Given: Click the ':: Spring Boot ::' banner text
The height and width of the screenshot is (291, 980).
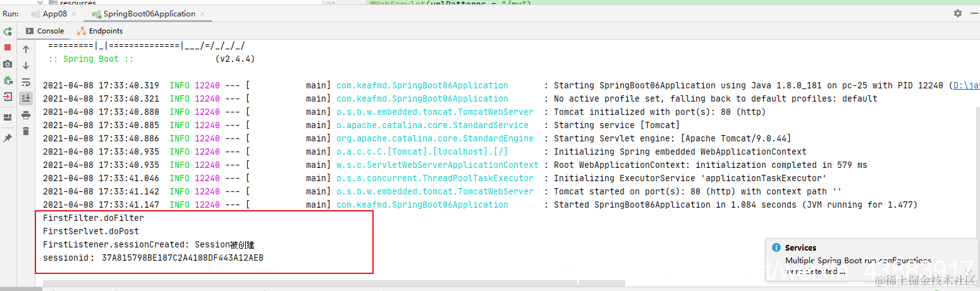Looking at the screenshot, I should click(91, 59).
